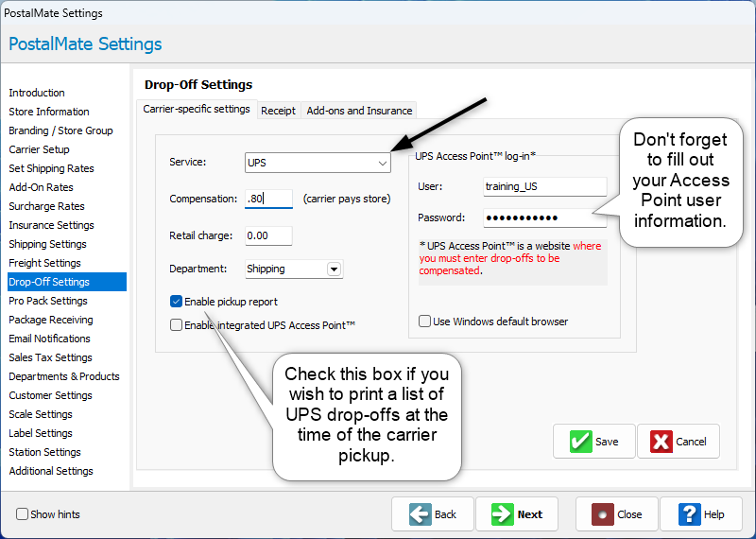Toggle the Show hints checkbox
This screenshot has height=539, width=756.
(x=22, y=513)
